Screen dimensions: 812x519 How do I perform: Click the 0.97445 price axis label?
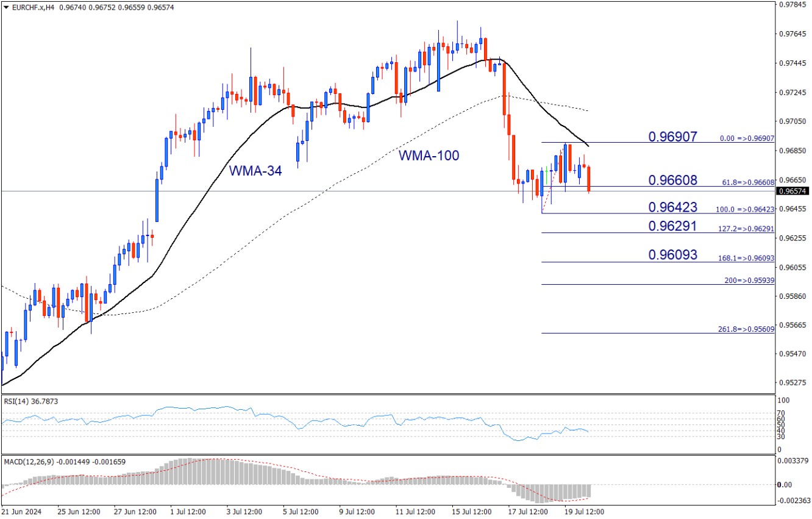[x=794, y=63]
